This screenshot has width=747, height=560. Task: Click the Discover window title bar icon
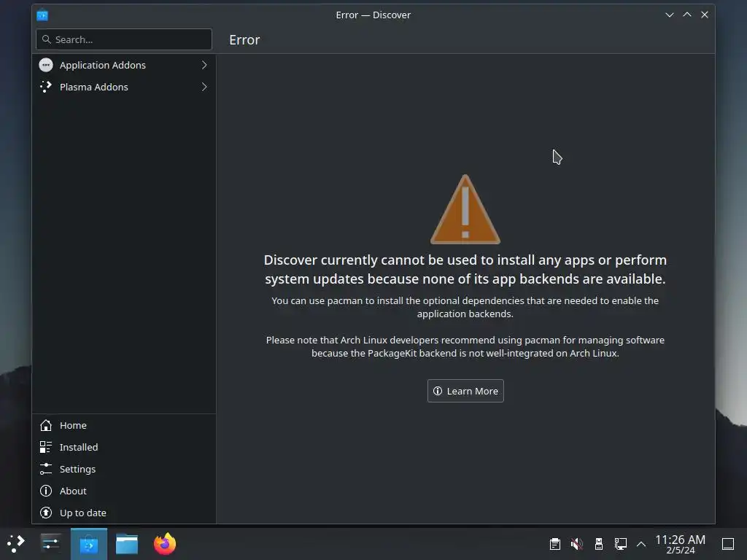tap(42, 15)
